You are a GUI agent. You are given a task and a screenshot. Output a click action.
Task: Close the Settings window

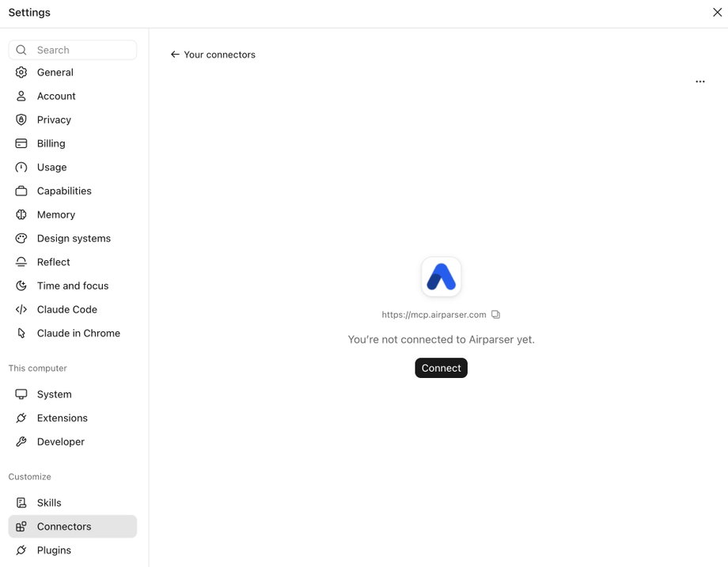coord(718,12)
